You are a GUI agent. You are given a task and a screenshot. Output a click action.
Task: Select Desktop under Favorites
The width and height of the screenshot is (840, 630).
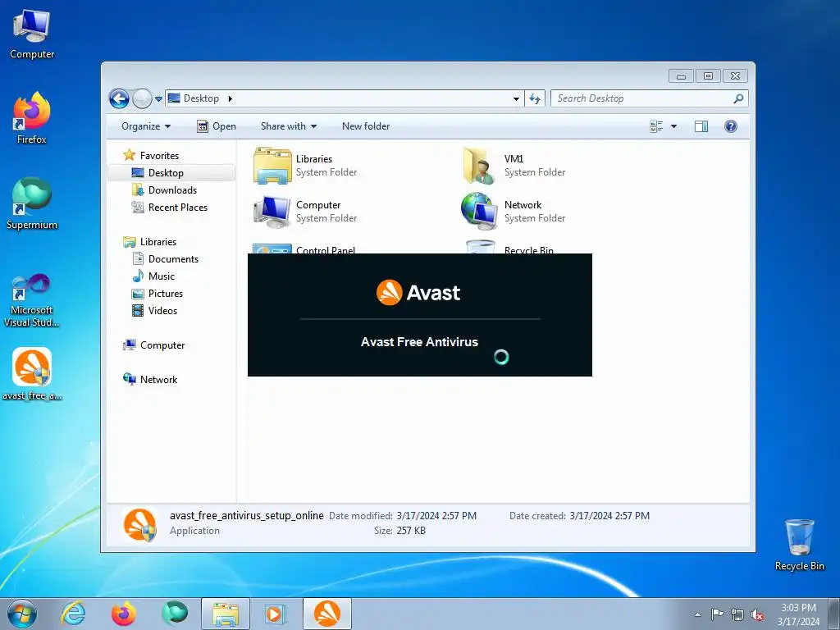tap(166, 173)
